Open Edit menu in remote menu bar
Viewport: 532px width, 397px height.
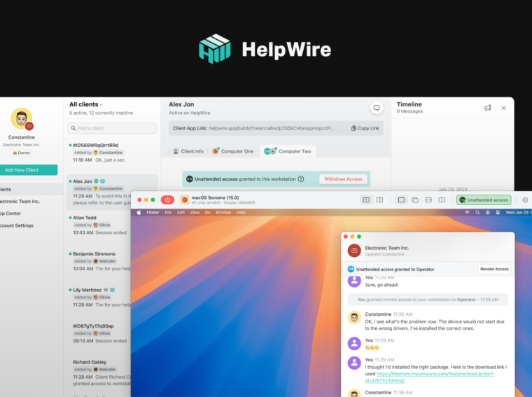pyautogui.click(x=181, y=212)
